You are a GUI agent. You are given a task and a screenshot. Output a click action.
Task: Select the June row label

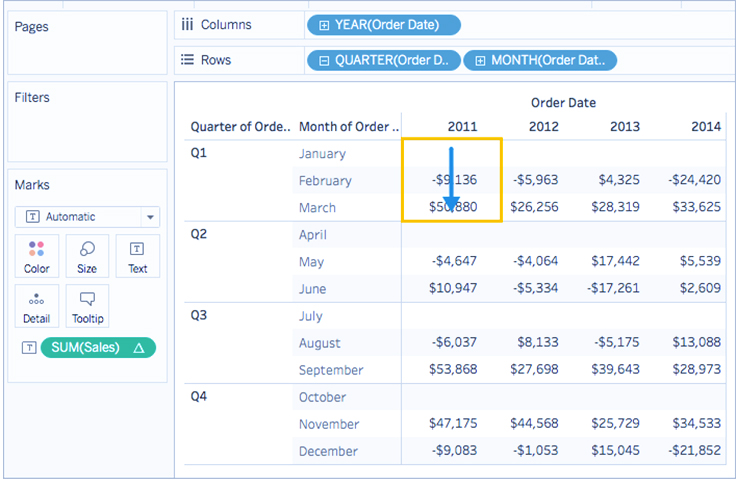(313, 289)
